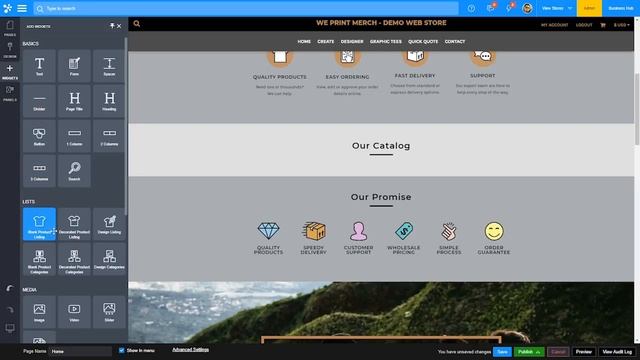
Task: Click the undo arrow in sidebar
Action: (10, 288)
